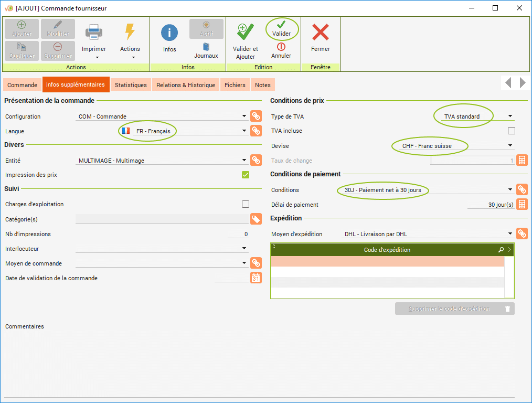532x403 pixels.
Task: Click the Taux de change calculator icon
Action: coord(522,161)
